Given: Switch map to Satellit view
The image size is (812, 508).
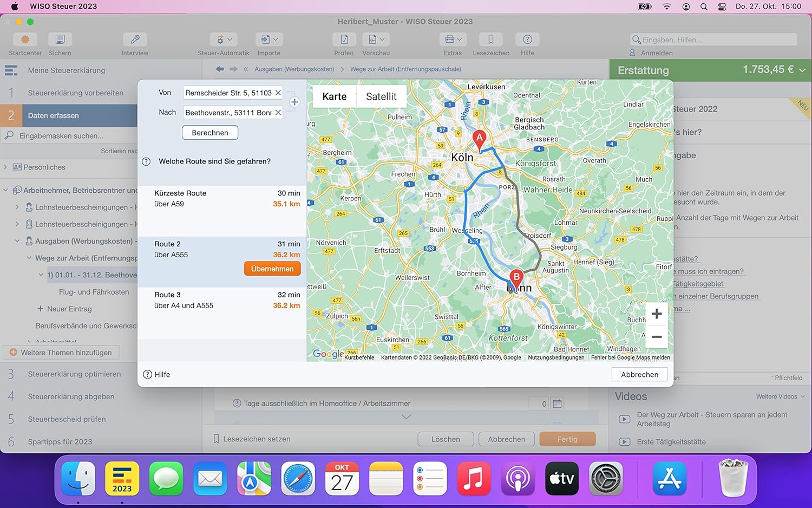Looking at the screenshot, I should tap(381, 96).
